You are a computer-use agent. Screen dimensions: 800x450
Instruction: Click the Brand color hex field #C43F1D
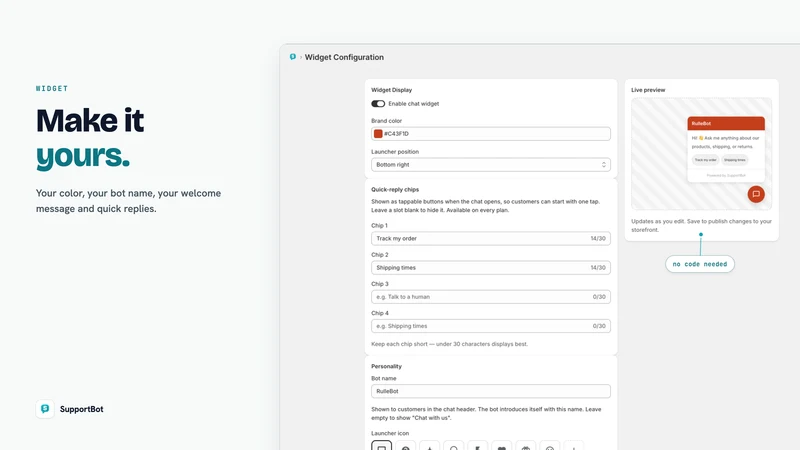(x=491, y=134)
